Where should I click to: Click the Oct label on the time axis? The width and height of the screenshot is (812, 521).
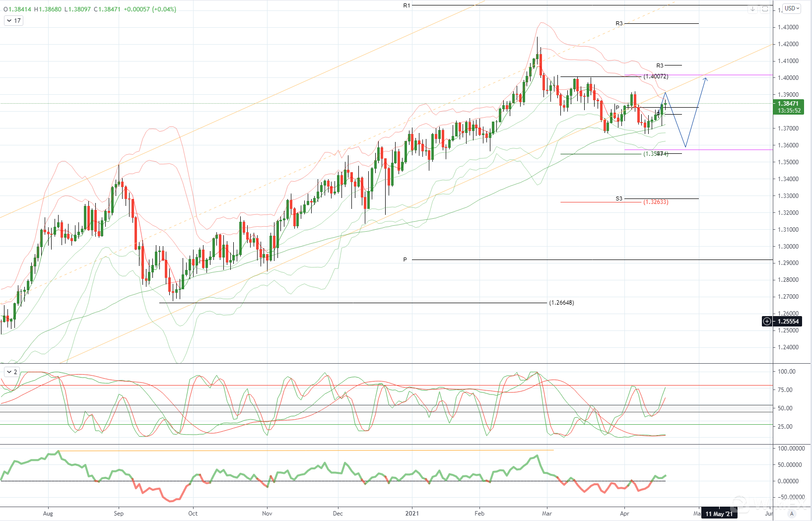click(x=193, y=514)
